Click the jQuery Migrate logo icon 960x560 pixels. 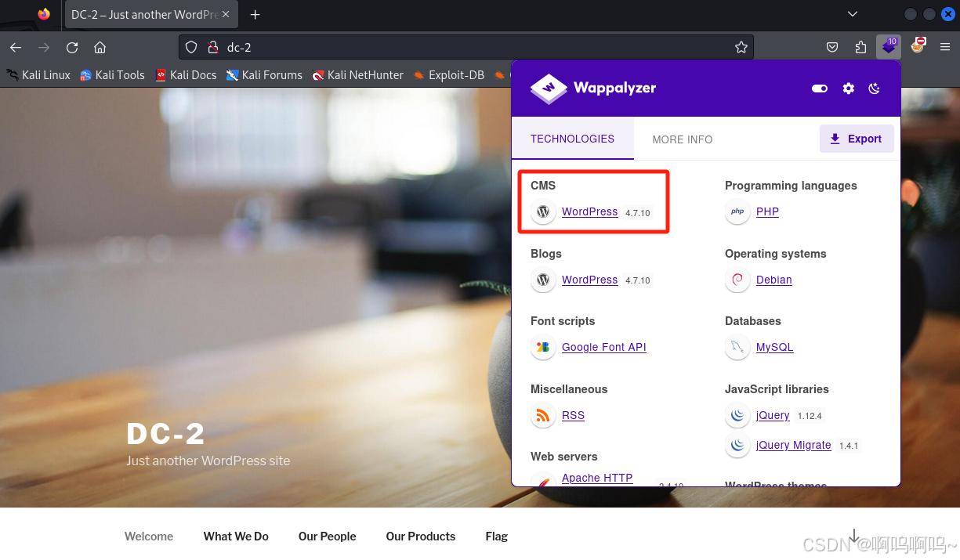pyautogui.click(x=737, y=445)
